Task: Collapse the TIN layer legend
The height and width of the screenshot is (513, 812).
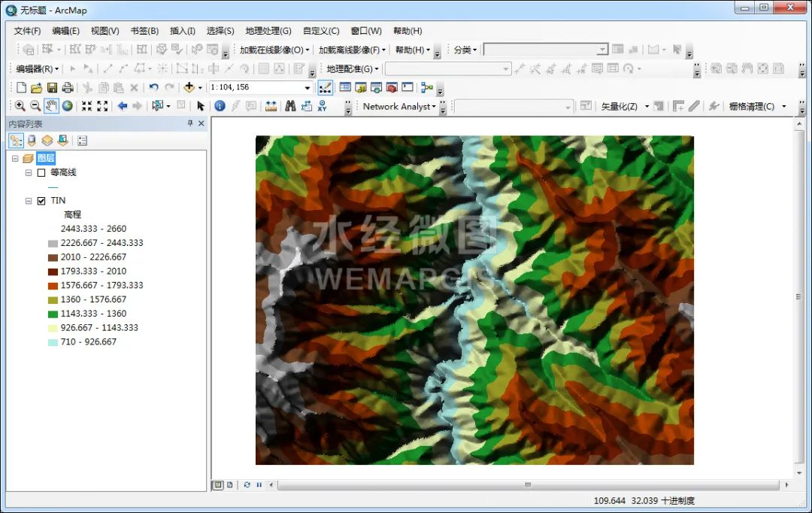Action: pyautogui.click(x=29, y=201)
